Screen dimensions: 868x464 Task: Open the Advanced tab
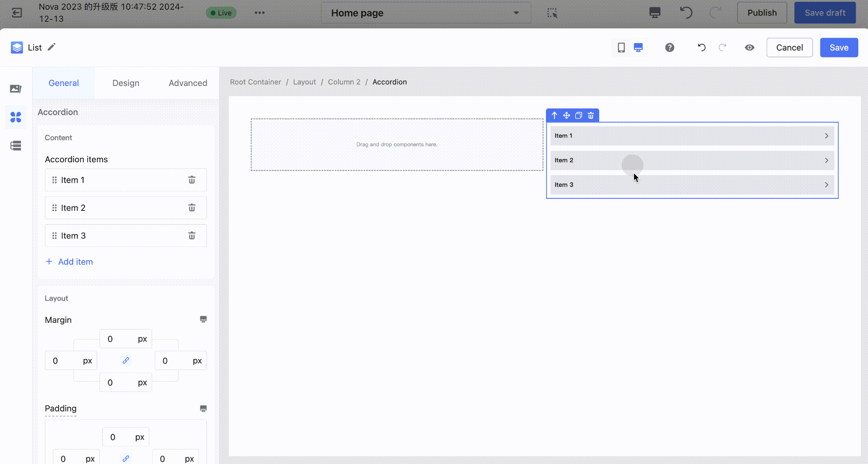tap(188, 83)
